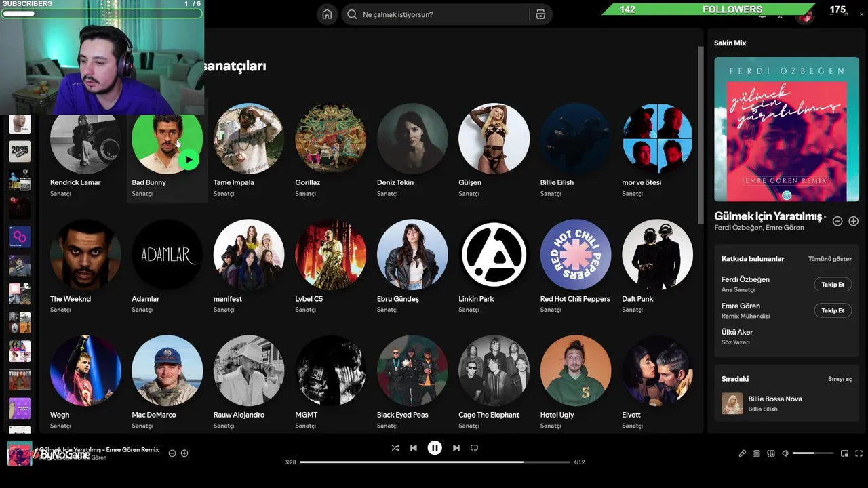Enter full screen mode icon
The width and height of the screenshot is (868, 488).
(x=859, y=453)
